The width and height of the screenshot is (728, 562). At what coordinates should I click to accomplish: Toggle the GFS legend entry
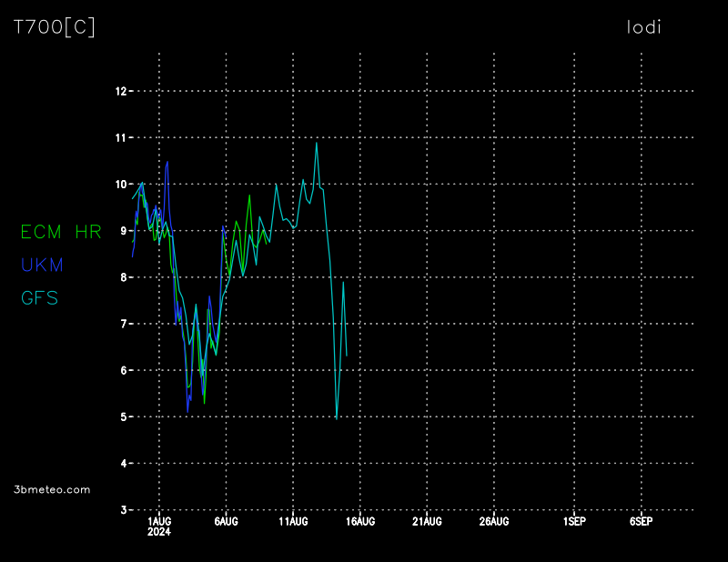pos(40,297)
